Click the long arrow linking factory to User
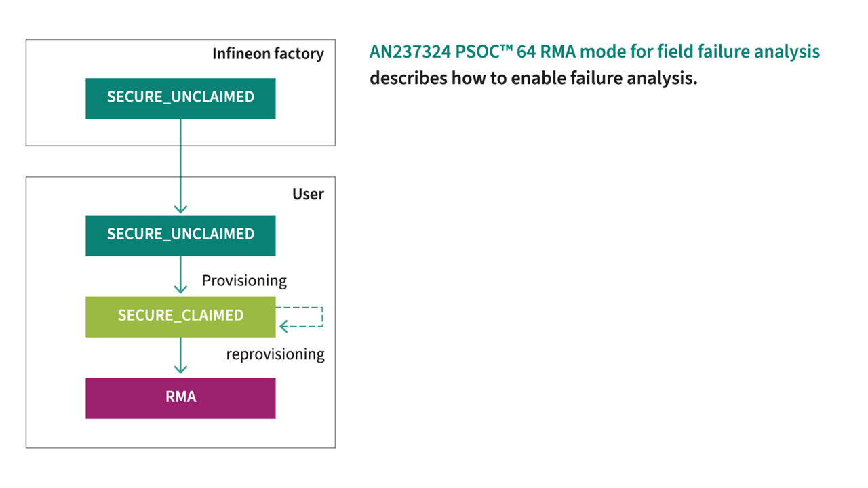The image size is (868, 488). pyautogui.click(x=180, y=163)
